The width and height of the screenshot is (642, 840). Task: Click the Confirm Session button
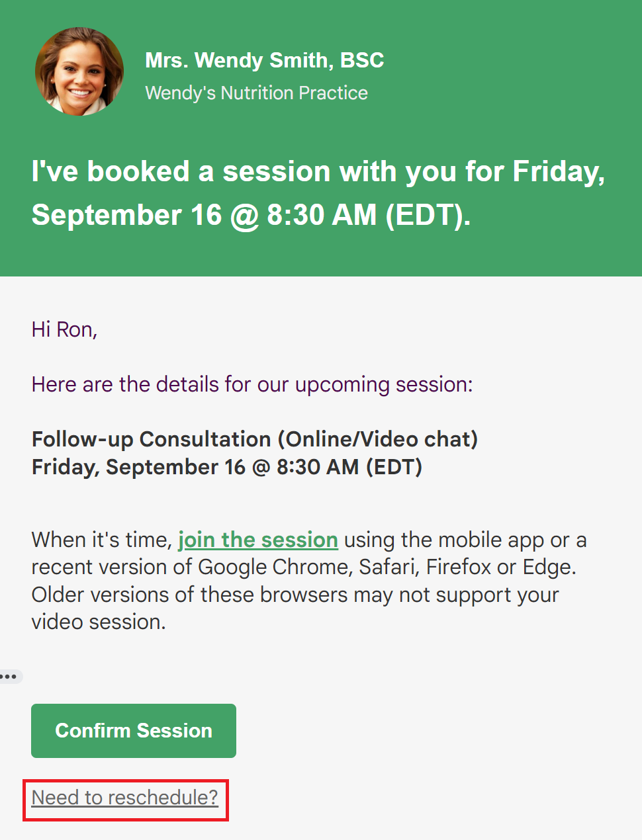134,731
